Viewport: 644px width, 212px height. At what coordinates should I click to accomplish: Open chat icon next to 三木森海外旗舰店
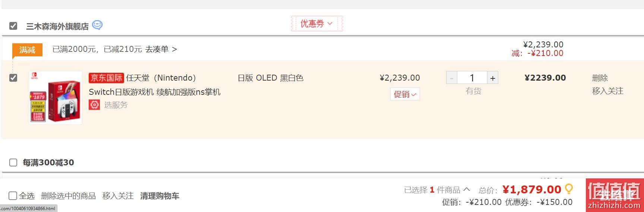tap(97, 25)
